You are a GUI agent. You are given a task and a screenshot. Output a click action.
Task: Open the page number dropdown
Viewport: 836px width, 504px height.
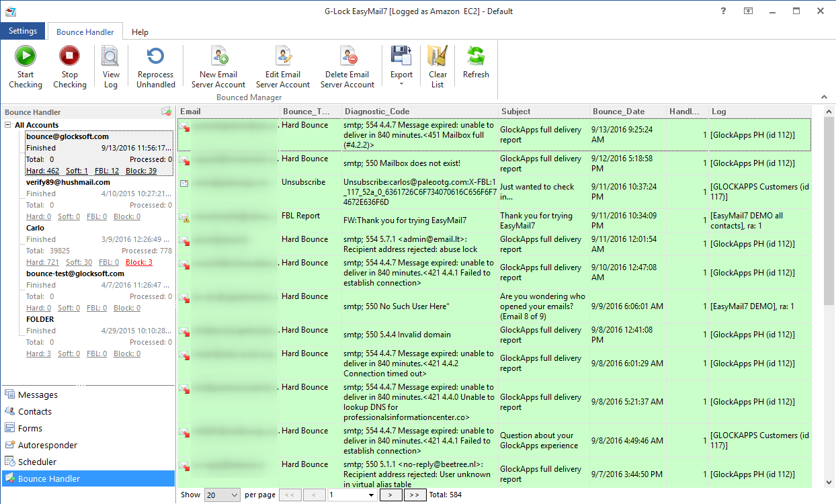(x=372, y=495)
